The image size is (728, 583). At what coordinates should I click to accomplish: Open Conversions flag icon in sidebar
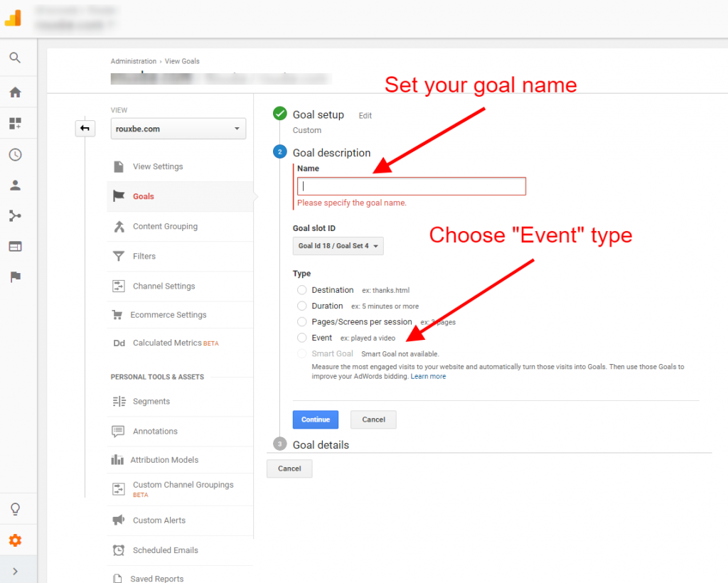tap(16, 277)
